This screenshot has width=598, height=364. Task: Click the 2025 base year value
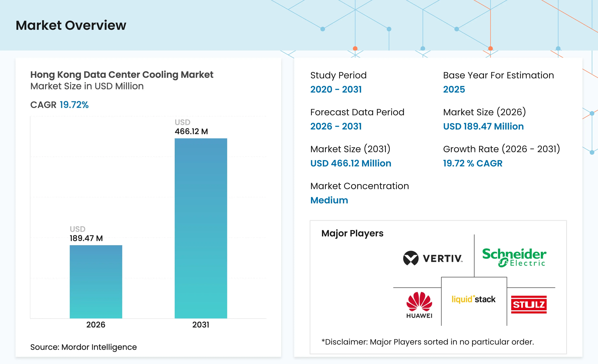point(454,89)
